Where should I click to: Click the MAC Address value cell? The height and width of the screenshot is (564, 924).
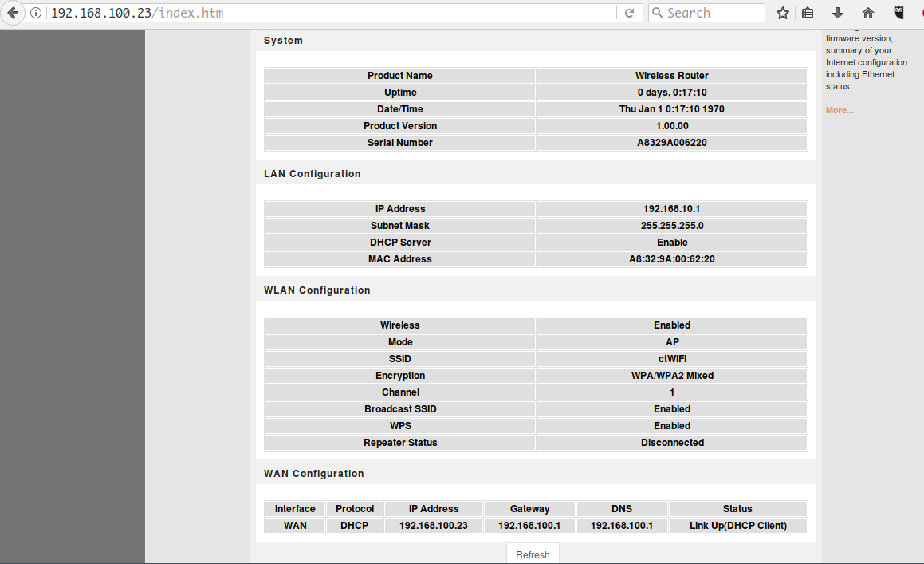pos(671,259)
